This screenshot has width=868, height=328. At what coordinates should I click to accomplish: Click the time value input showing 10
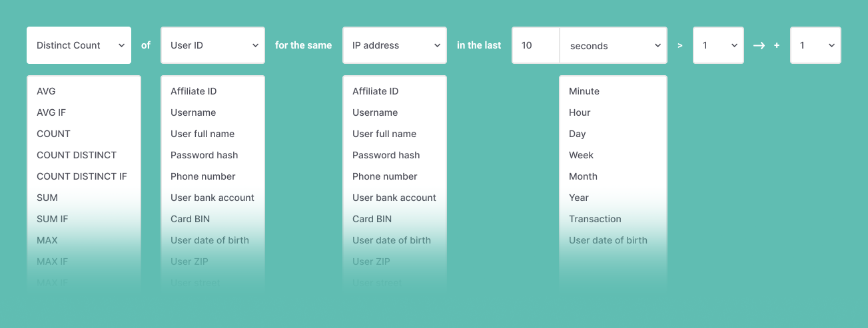(536, 45)
